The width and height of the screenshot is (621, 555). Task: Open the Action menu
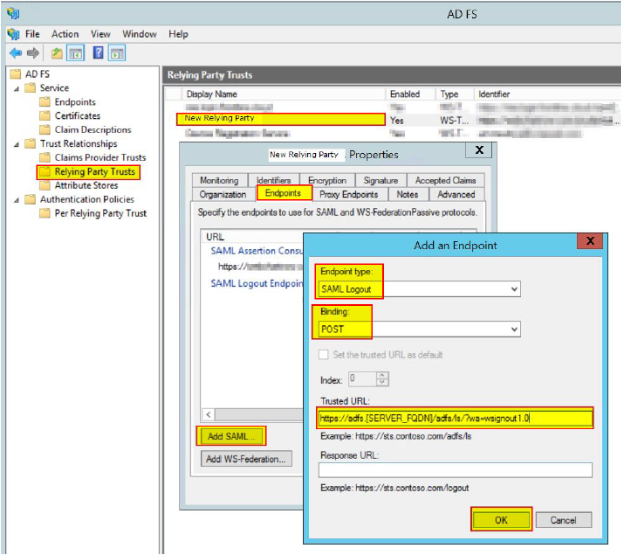coord(65,34)
